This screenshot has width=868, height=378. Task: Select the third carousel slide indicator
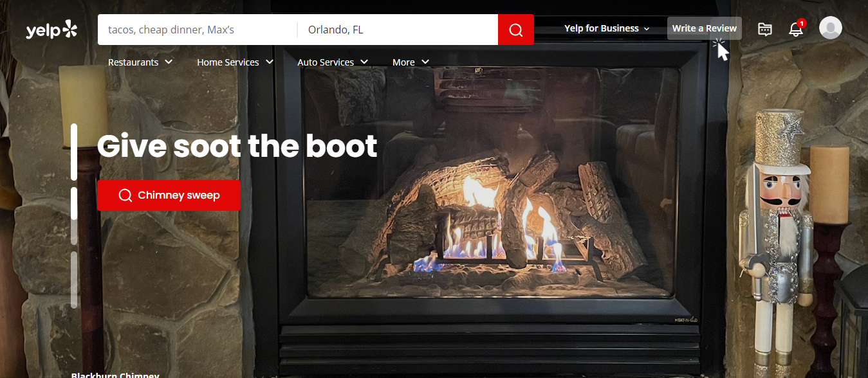tap(74, 280)
